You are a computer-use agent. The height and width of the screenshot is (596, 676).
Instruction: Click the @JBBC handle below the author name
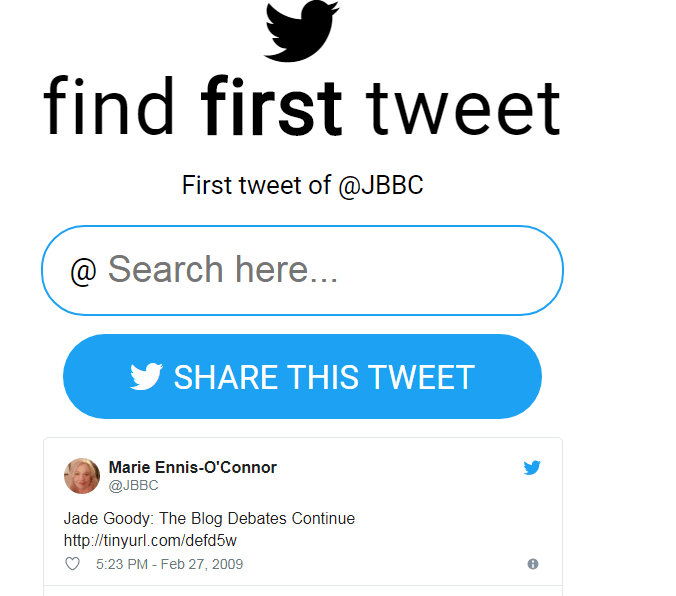coord(134,486)
